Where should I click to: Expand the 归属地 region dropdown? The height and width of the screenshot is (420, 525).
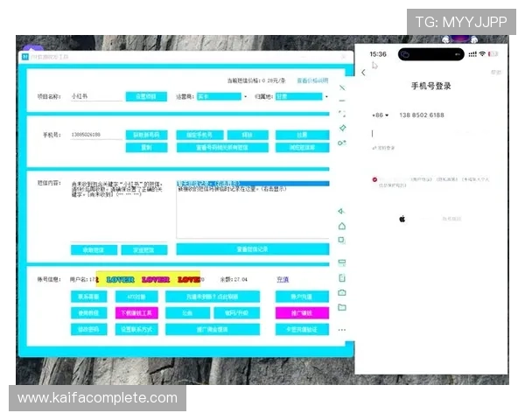(x=299, y=96)
